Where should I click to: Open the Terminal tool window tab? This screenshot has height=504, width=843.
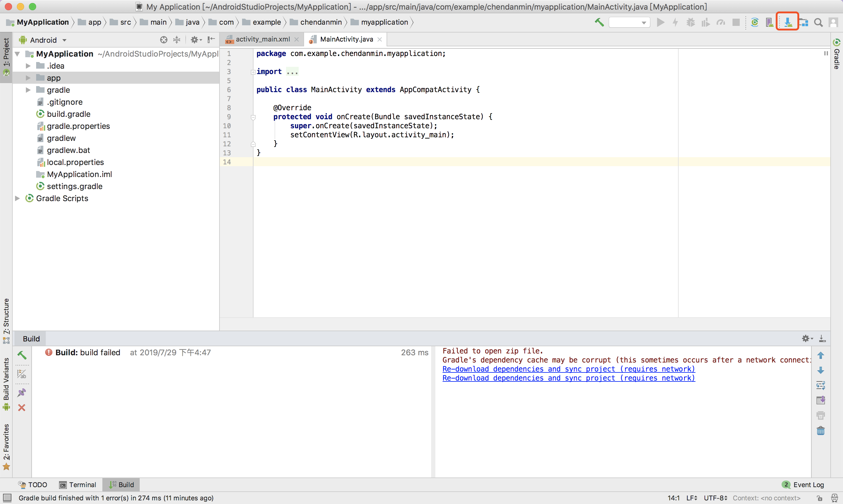78,485
